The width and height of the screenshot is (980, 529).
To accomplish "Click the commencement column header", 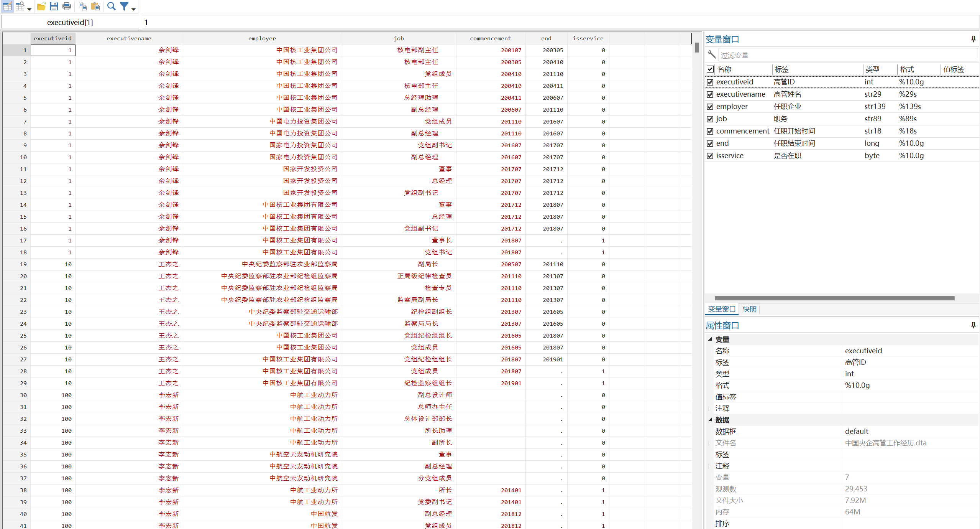I will tap(490, 38).
